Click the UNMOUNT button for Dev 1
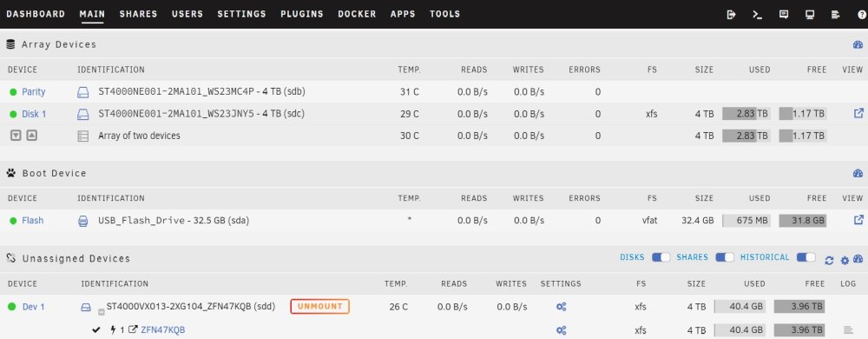868x339 pixels. [x=320, y=306]
